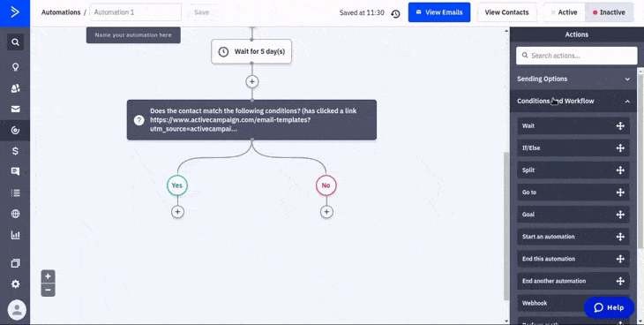Click the Actions panel header
Viewport: 644px width, 325px height.
point(577,34)
